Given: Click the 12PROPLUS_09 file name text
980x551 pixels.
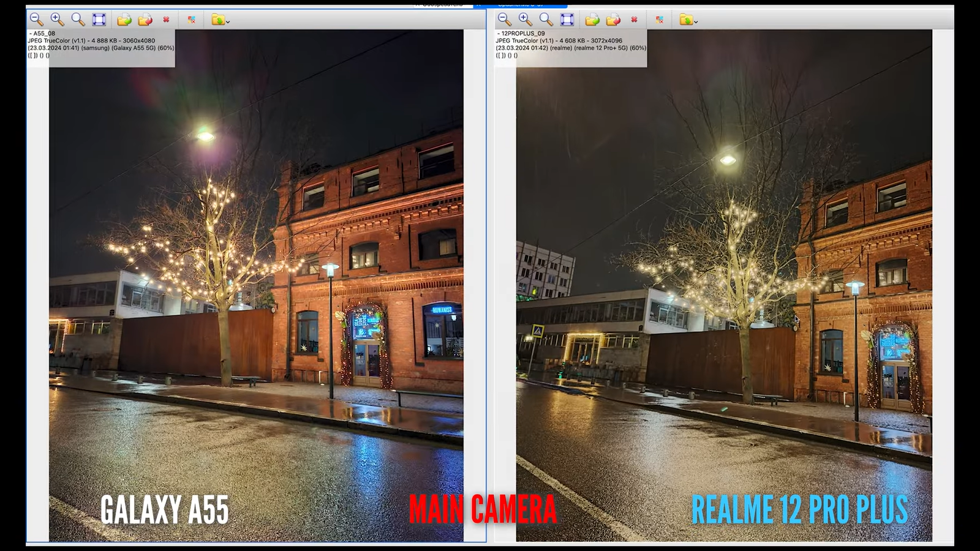Looking at the screenshot, I should click(523, 34).
